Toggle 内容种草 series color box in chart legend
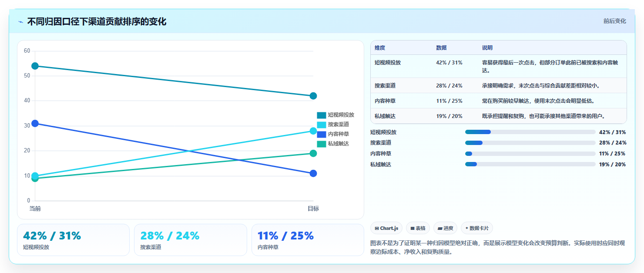The height and width of the screenshot is (273, 644). click(322, 135)
